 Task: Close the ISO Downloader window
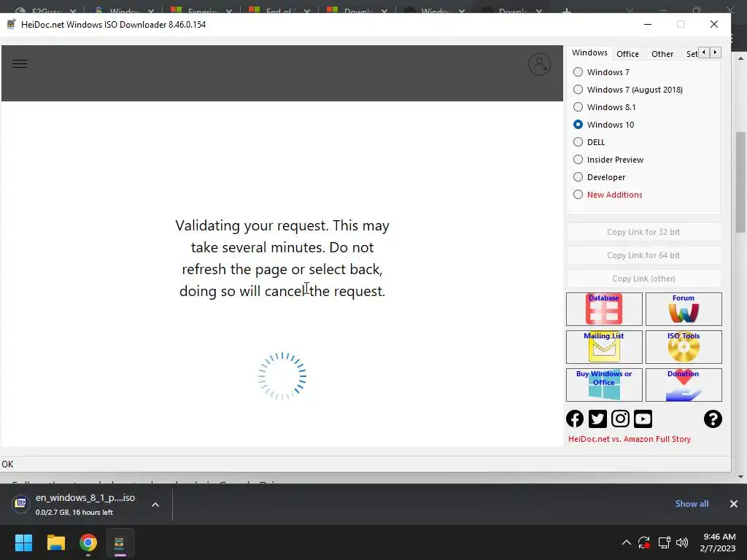point(713,24)
